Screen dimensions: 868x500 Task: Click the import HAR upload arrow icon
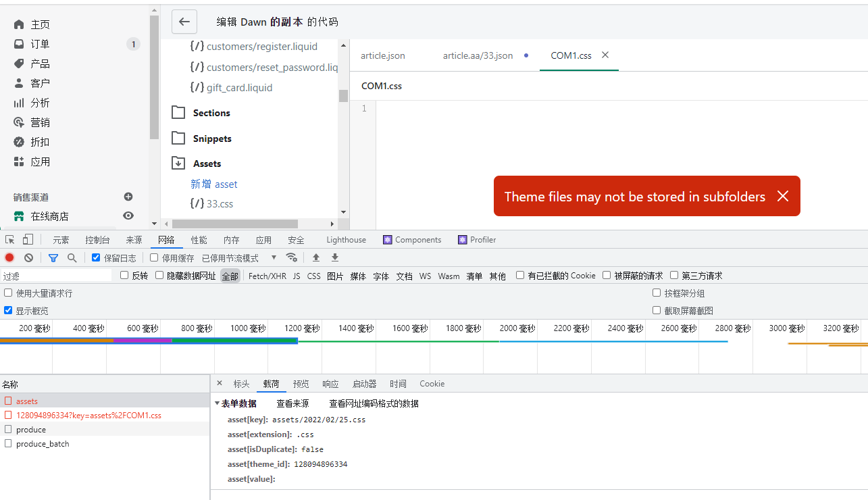click(x=315, y=257)
